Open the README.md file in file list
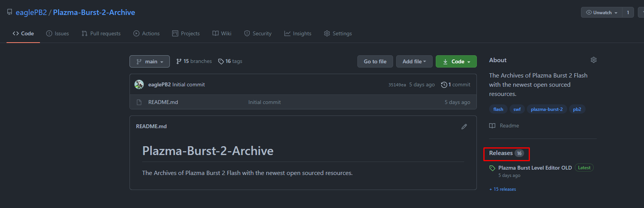Viewport: 644px width, 208px height. pos(163,102)
